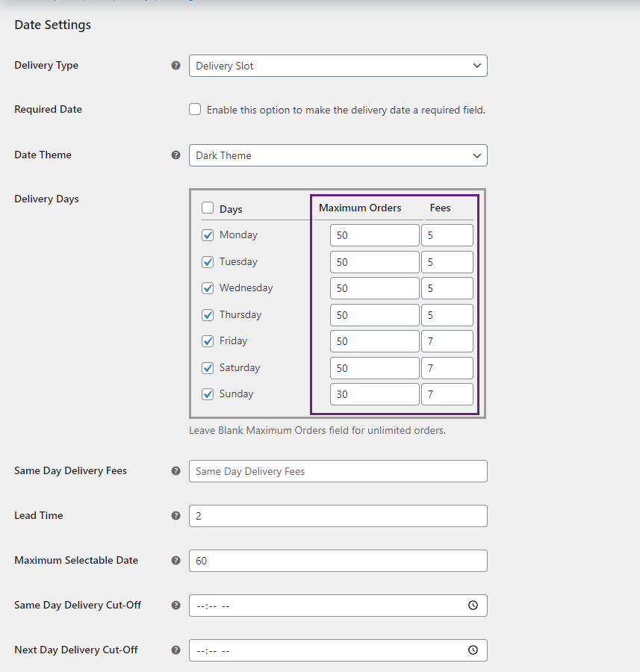Click the "Wednesday" day label

tap(246, 288)
